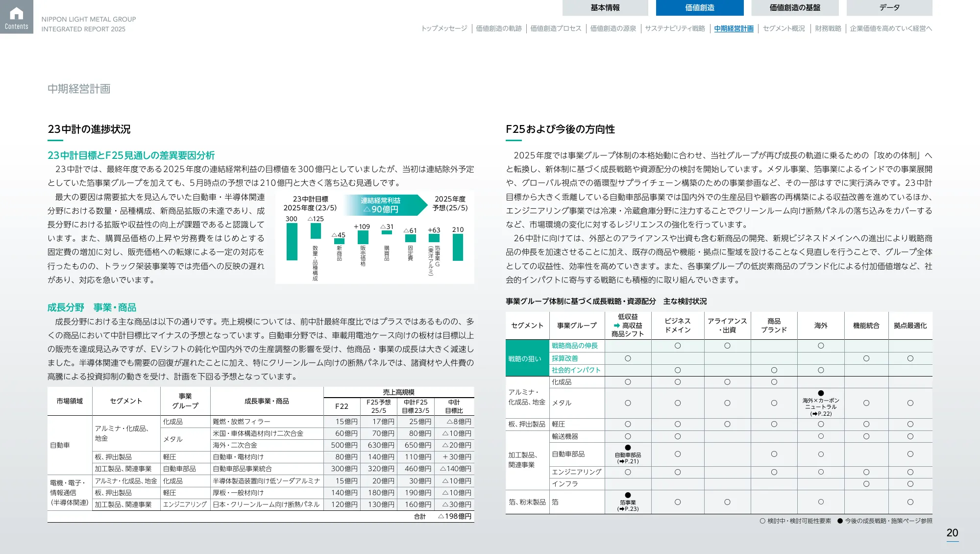Click the Contents home icon
The height and width of the screenshot is (554, 980).
[17, 17]
